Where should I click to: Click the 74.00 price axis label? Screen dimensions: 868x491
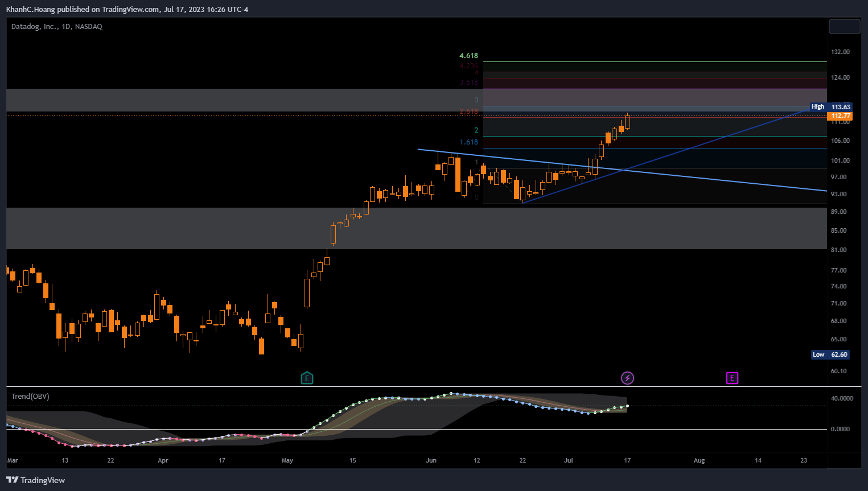point(838,286)
